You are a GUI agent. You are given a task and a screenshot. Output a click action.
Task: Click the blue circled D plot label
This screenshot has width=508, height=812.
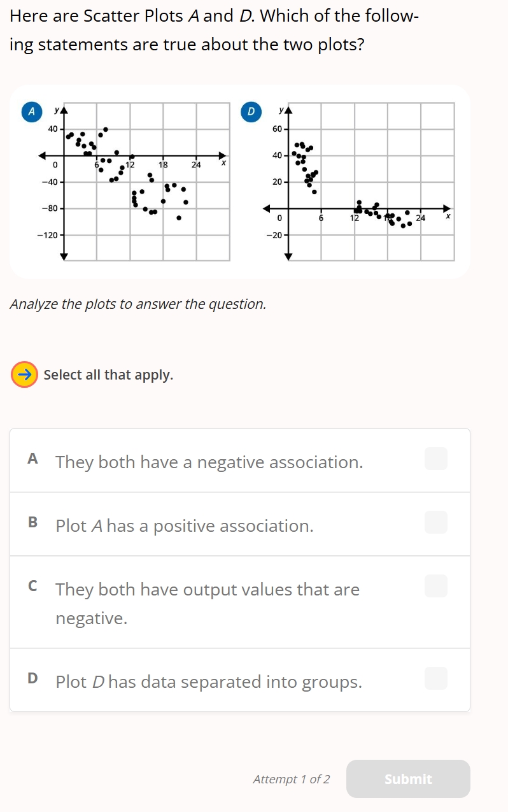point(251,112)
